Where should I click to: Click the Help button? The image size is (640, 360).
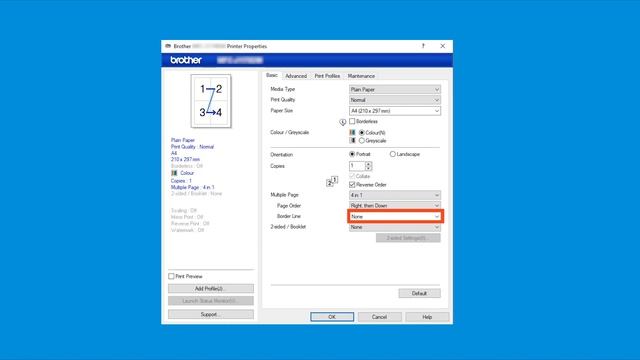pos(427,317)
